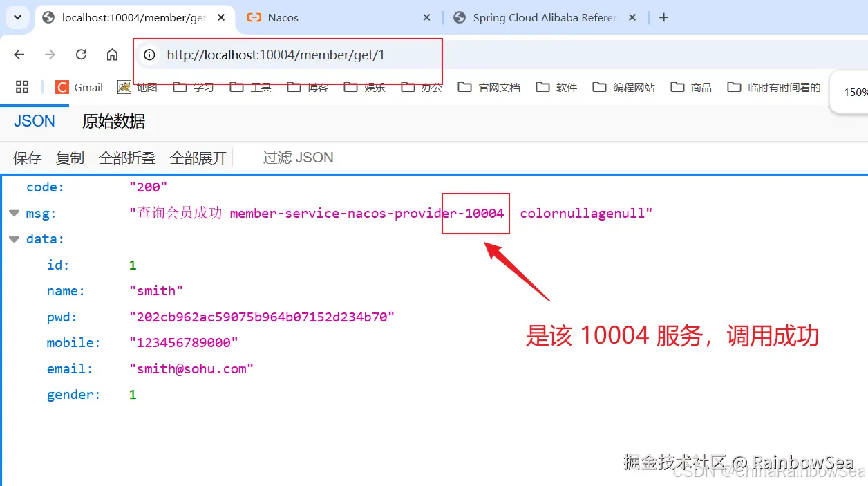Screen dimensions: 868x486
Task: Click the home icon in the toolbar
Action: pyautogui.click(x=112, y=54)
